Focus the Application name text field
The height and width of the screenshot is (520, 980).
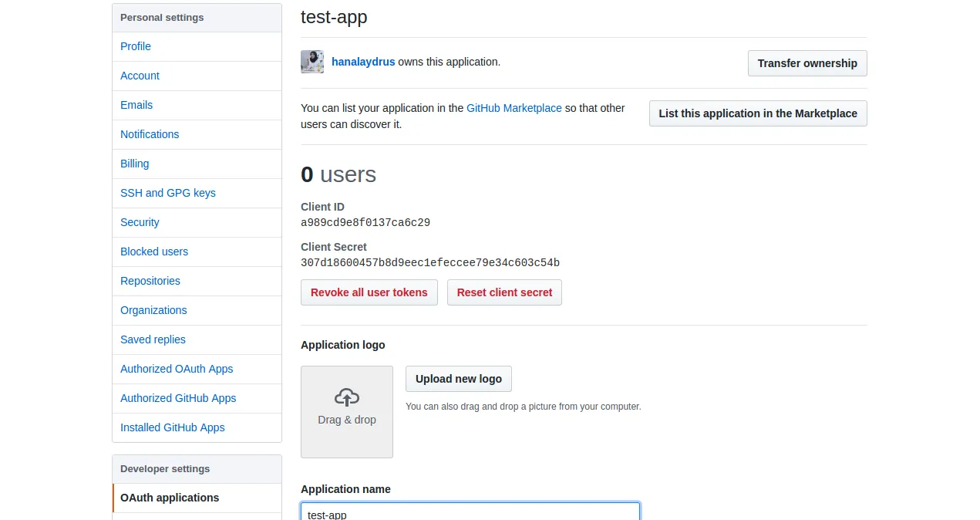tap(470, 512)
